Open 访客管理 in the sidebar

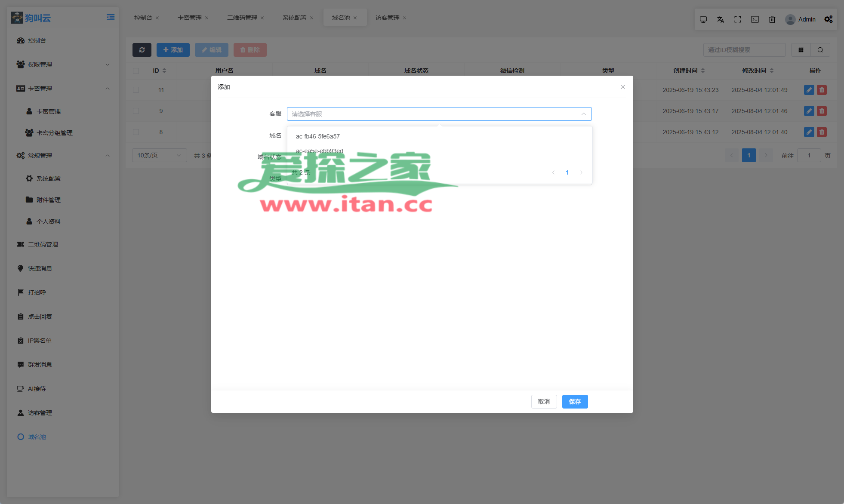pyautogui.click(x=63, y=413)
